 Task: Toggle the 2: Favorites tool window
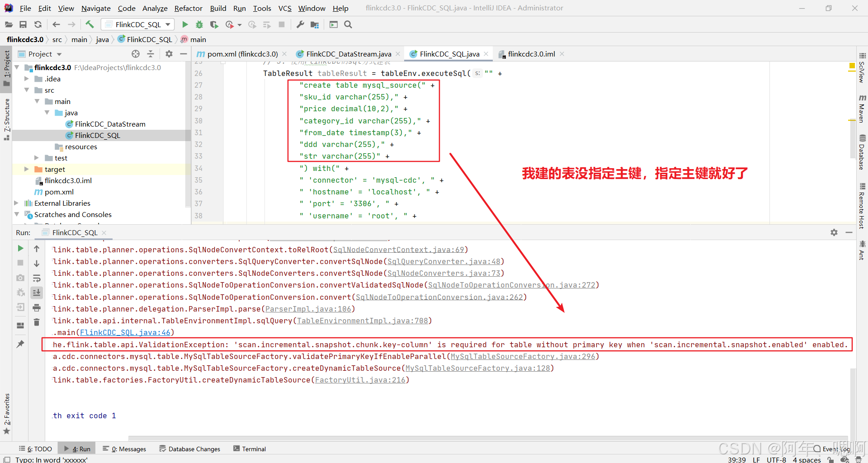(6, 414)
